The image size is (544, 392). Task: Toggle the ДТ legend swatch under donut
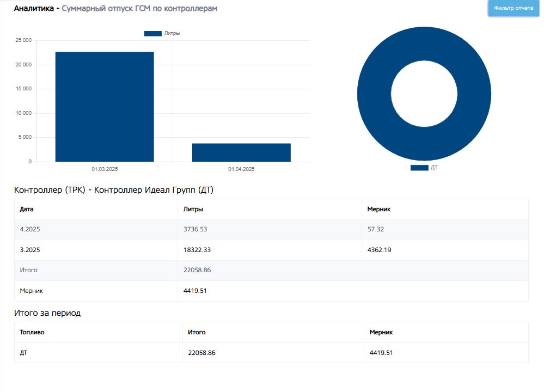(x=419, y=168)
